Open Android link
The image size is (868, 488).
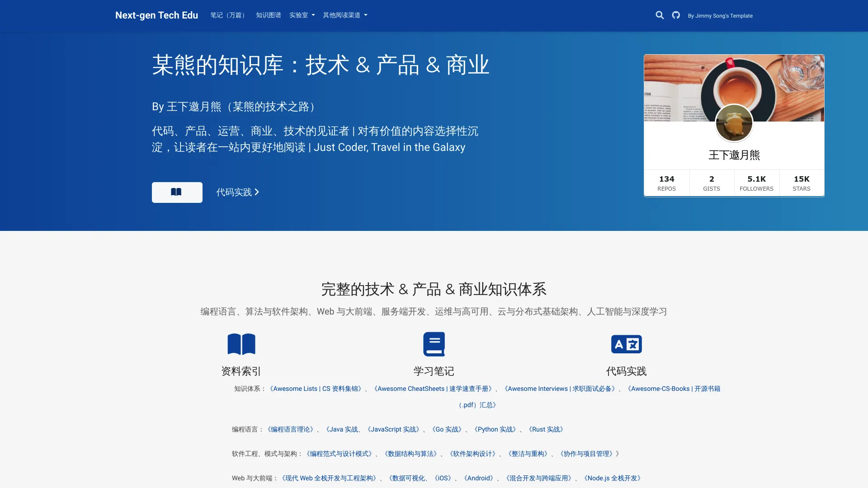(x=478, y=478)
